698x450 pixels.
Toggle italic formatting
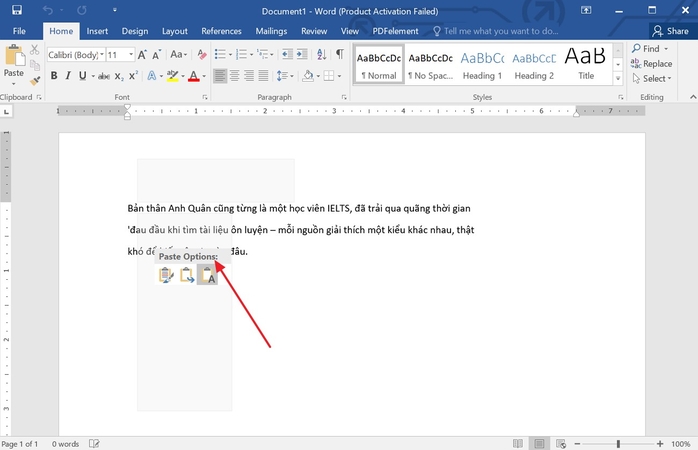click(68, 76)
